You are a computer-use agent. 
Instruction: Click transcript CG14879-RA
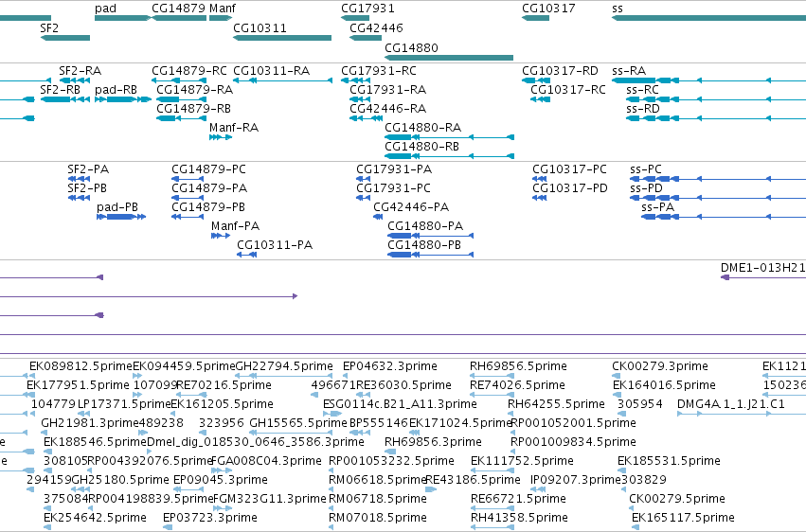click(x=195, y=89)
